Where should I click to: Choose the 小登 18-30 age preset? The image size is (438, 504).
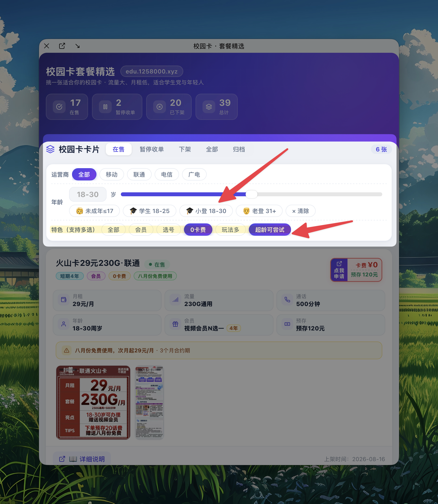(x=206, y=211)
